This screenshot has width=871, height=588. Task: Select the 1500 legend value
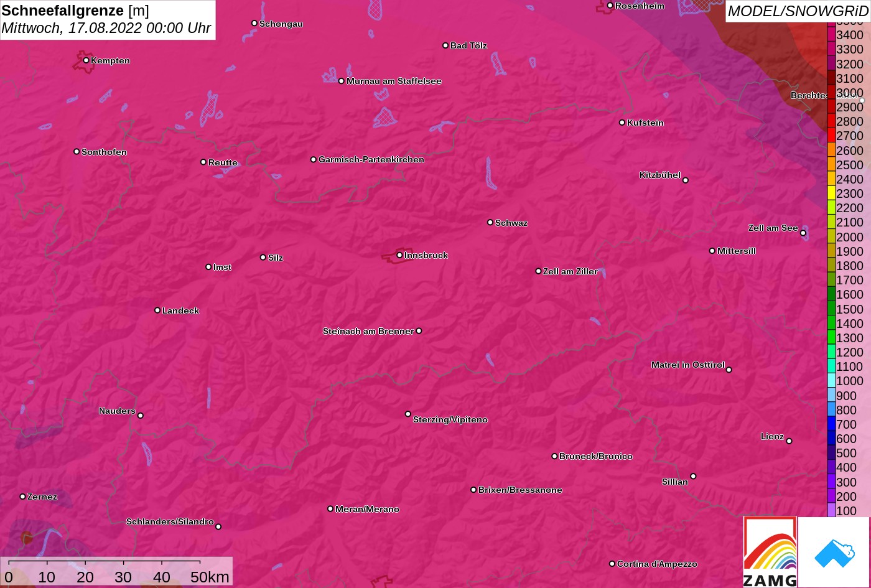[x=849, y=309]
